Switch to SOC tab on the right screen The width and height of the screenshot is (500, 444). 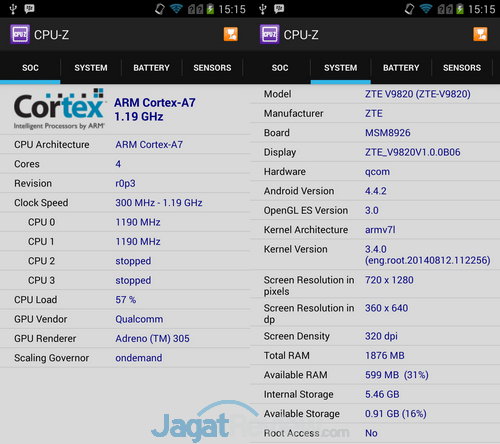(x=280, y=68)
